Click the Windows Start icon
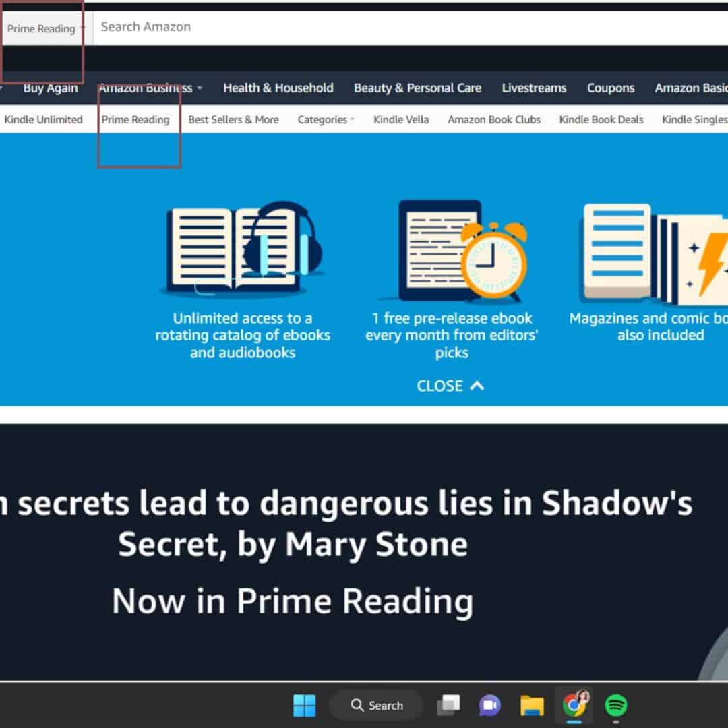728x728 pixels. 304,706
